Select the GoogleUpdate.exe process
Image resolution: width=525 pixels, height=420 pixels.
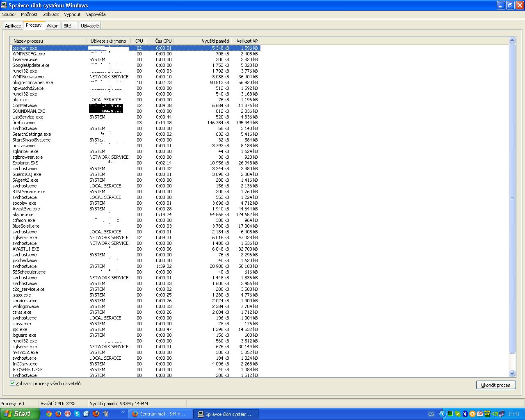[x=136, y=65]
